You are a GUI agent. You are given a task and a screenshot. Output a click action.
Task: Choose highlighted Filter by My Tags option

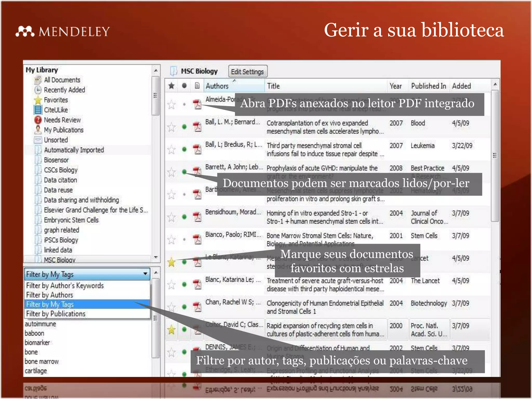87,304
